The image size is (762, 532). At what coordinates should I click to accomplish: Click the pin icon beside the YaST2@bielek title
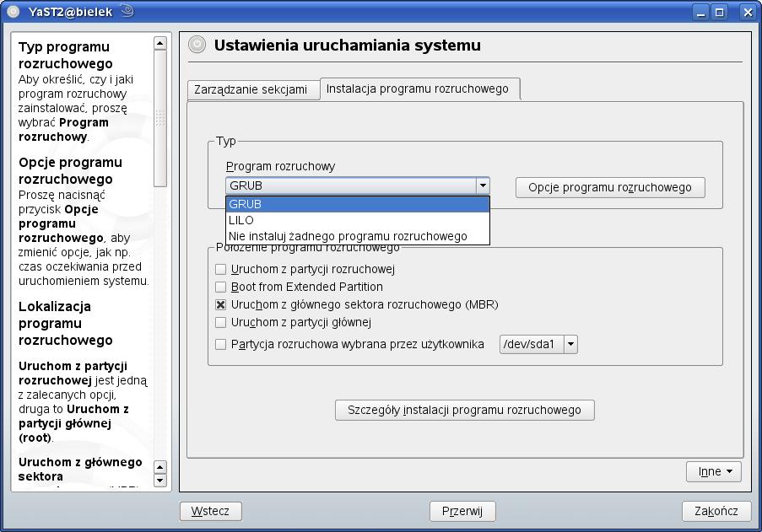(x=127, y=11)
